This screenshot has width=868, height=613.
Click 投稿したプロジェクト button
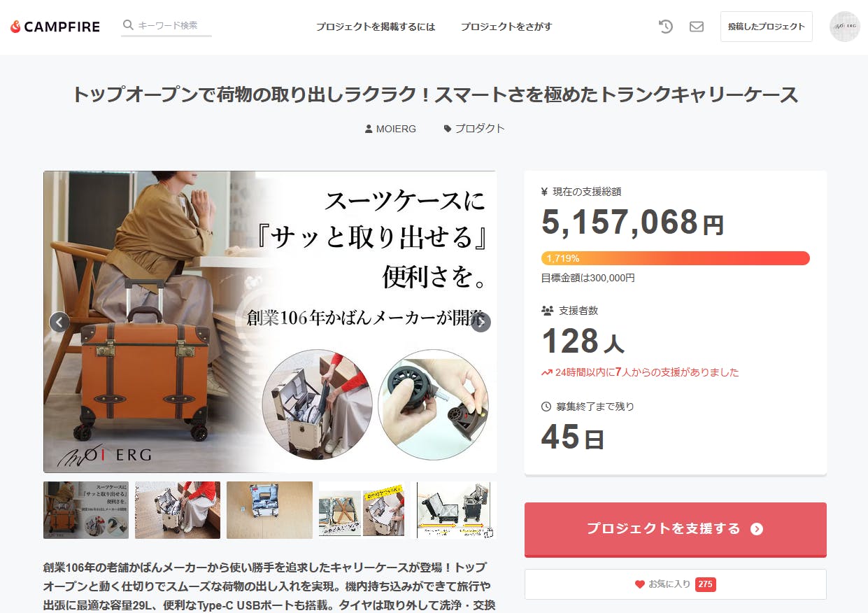point(767,27)
